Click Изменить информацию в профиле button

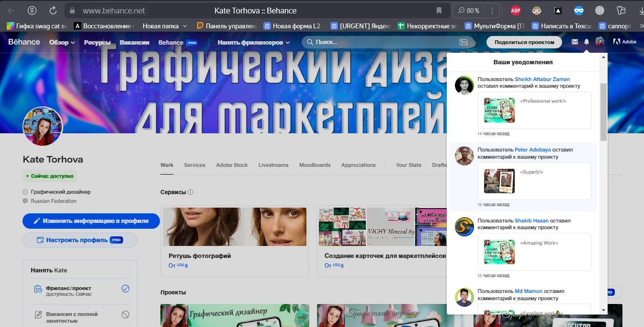click(91, 221)
